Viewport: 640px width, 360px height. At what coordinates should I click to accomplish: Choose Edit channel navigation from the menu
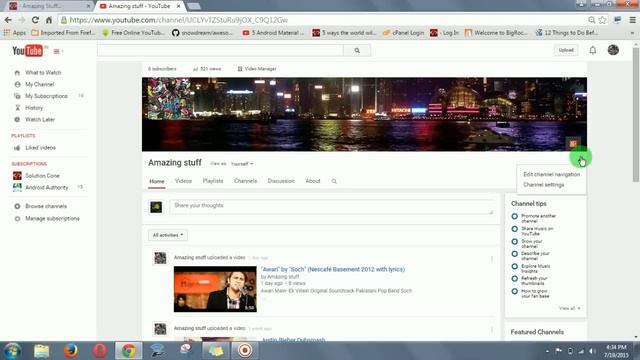point(551,174)
